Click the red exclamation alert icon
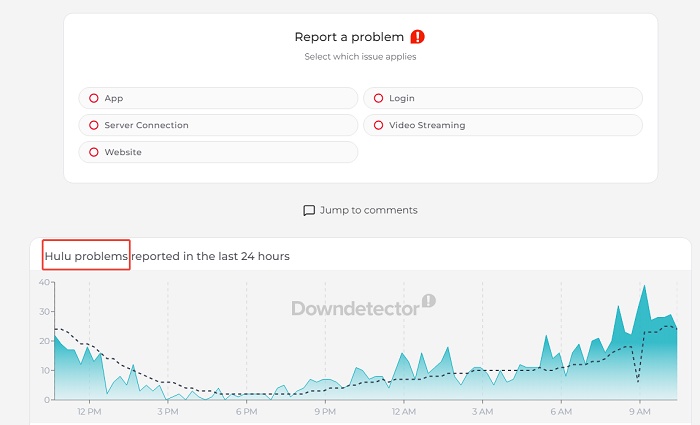This screenshot has width=700, height=425. pyautogui.click(x=417, y=37)
